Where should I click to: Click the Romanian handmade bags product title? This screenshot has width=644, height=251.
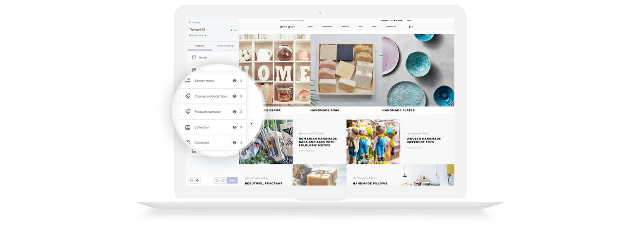pos(318,142)
